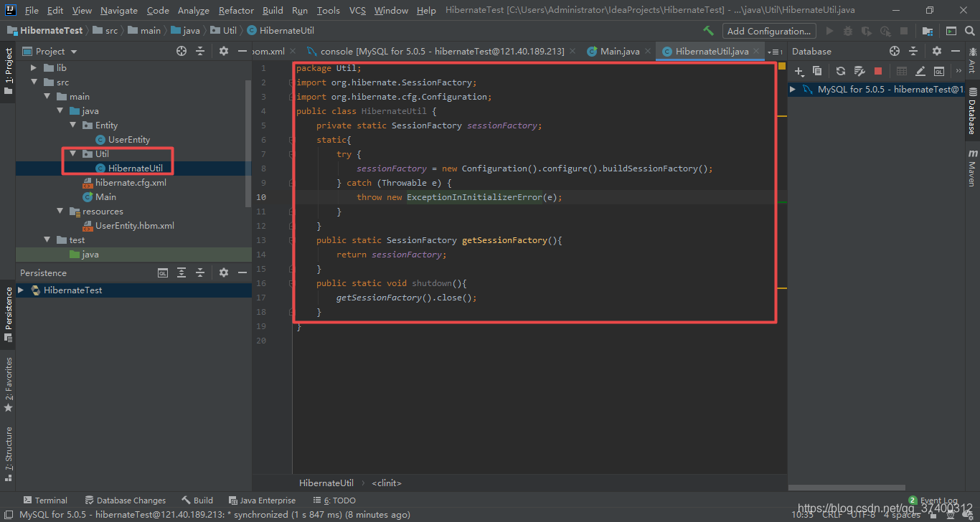This screenshot has height=522, width=980.
Task: Click Collapse All icon in Project panel
Action: (x=200, y=51)
